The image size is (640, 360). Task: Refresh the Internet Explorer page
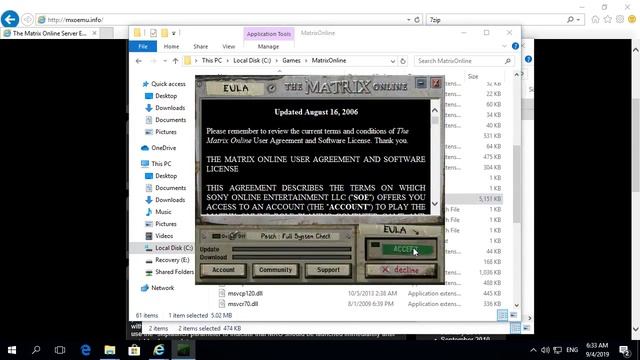coord(417,20)
